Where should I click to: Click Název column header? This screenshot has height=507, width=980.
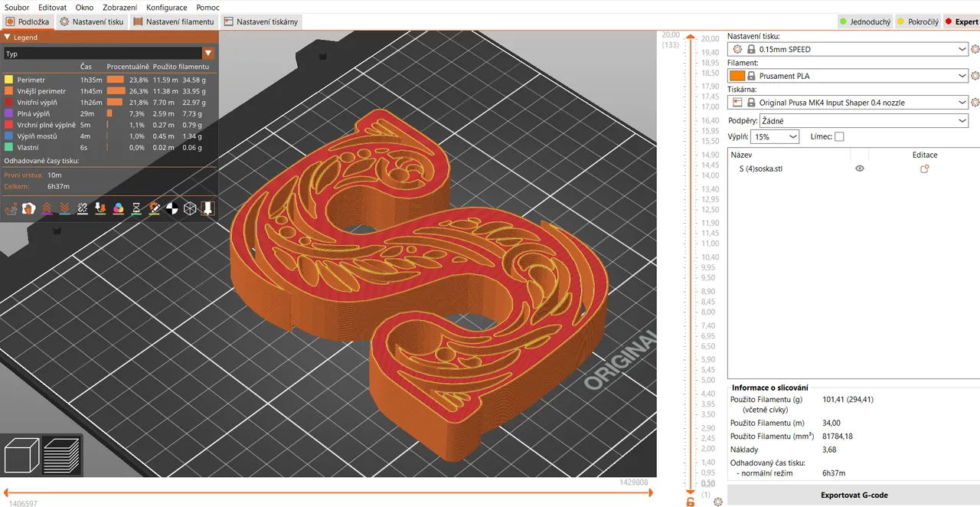pos(741,155)
